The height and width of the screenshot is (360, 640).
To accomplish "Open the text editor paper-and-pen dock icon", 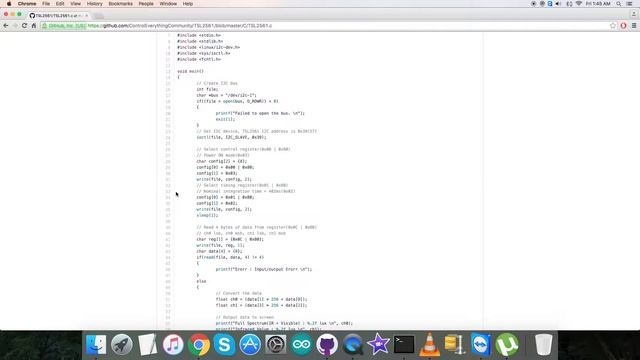I will click(x=147, y=344).
